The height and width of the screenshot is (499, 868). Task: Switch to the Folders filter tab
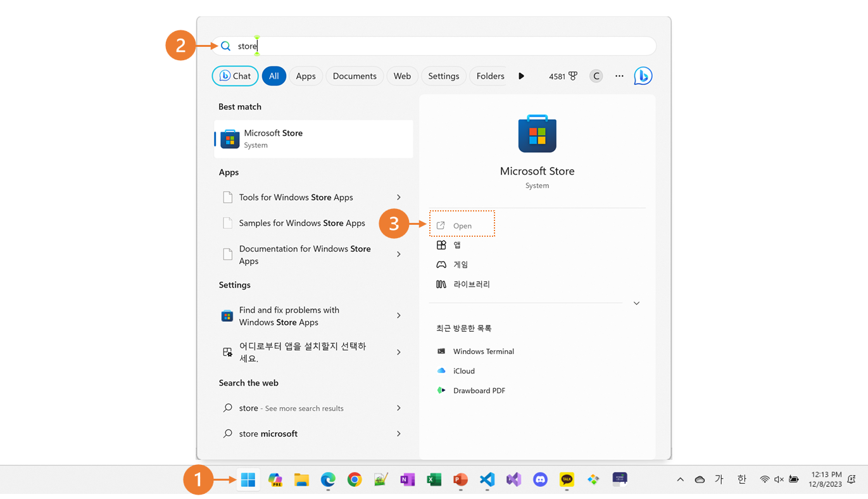click(490, 76)
